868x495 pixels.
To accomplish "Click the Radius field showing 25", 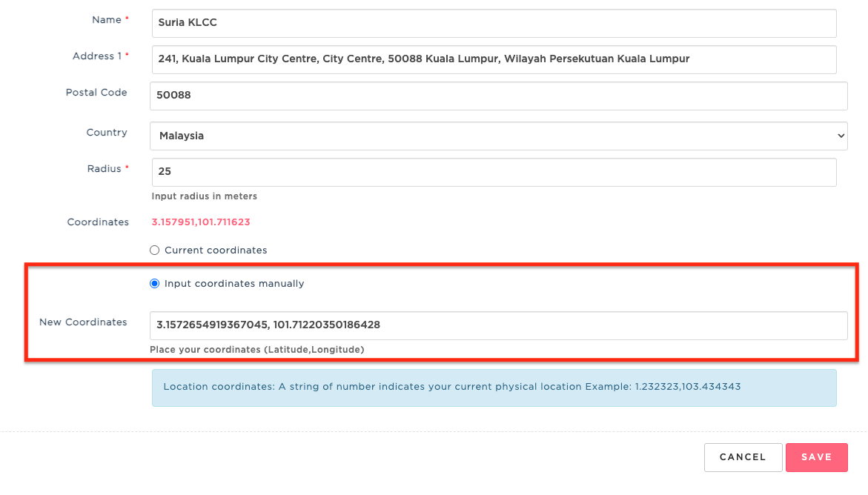I will [494, 172].
